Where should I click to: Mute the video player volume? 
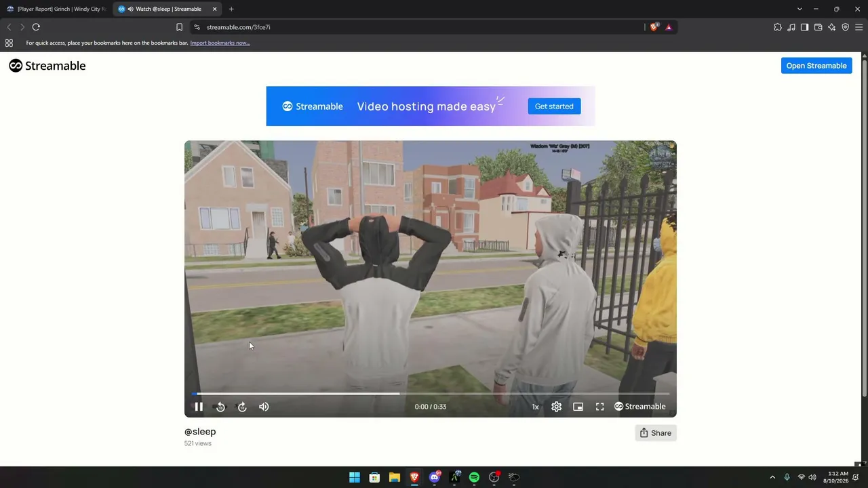click(x=264, y=407)
